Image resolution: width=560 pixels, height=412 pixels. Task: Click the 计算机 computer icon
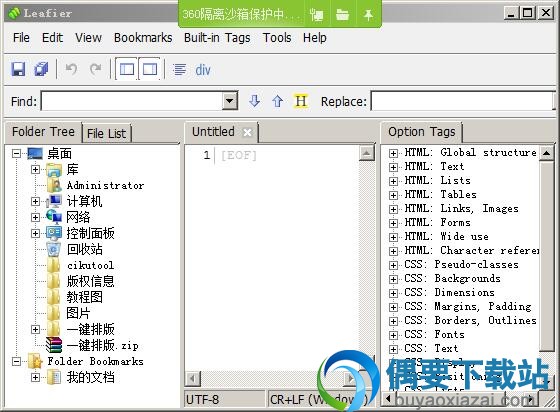click(54, 201)
